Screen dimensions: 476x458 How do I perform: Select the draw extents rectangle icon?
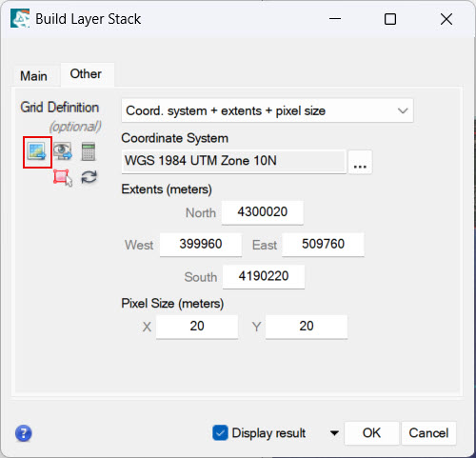[x=63, y=178]
